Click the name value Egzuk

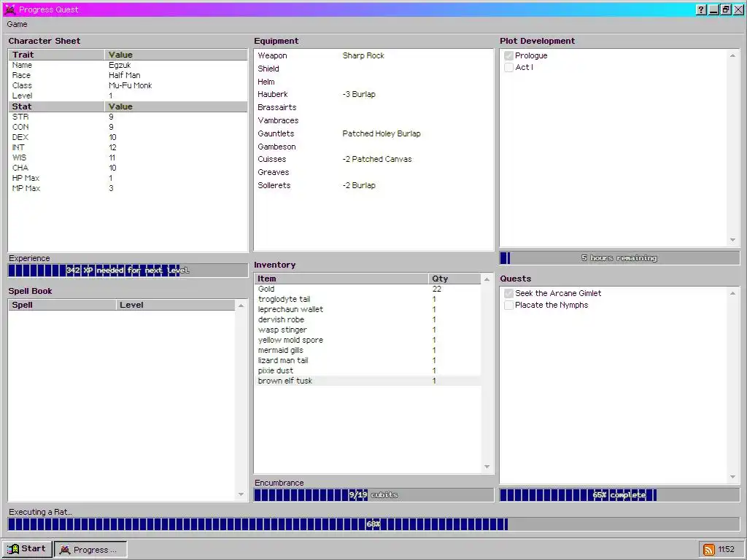click(120, 65)
